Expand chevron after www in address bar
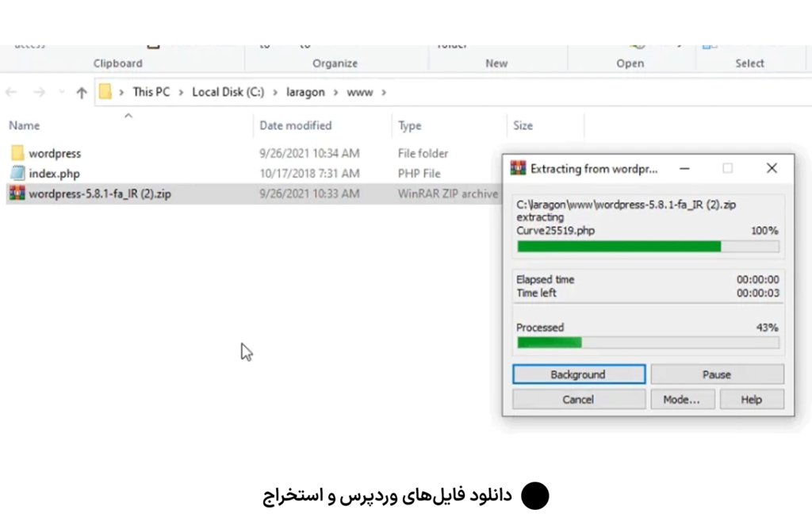Screen dimensions: 812x525 click(x=384, y=92)
